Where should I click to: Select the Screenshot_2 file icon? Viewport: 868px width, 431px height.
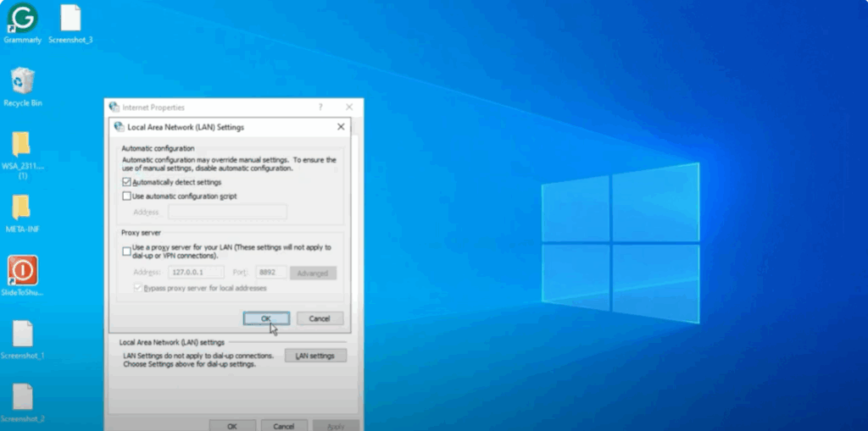pos(23,397)
